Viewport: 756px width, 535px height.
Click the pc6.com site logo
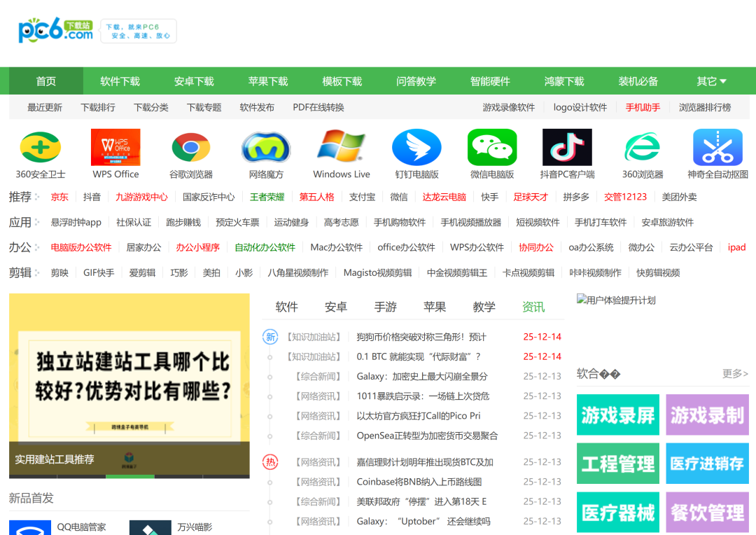point(55,30)
